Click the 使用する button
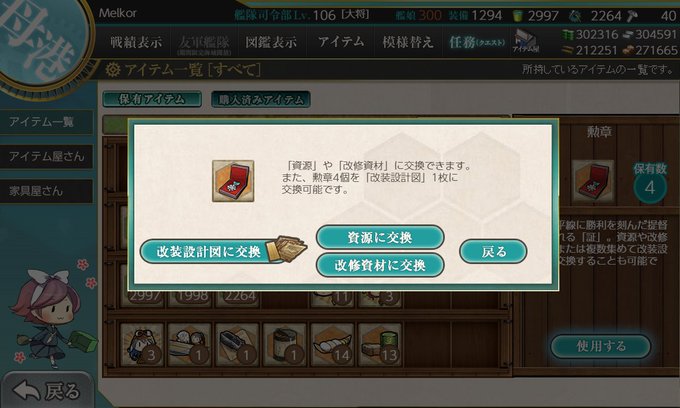This screenshot has width=680, height=408. [601, 346]
